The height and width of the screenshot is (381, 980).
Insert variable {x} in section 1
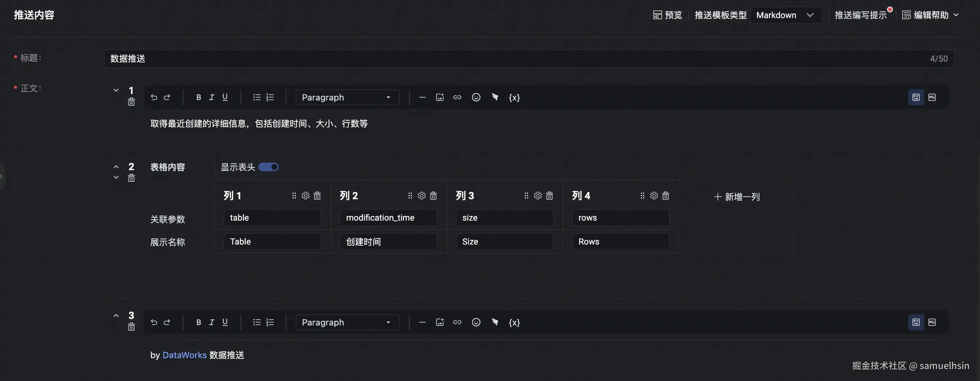click(x=514, y=97)
